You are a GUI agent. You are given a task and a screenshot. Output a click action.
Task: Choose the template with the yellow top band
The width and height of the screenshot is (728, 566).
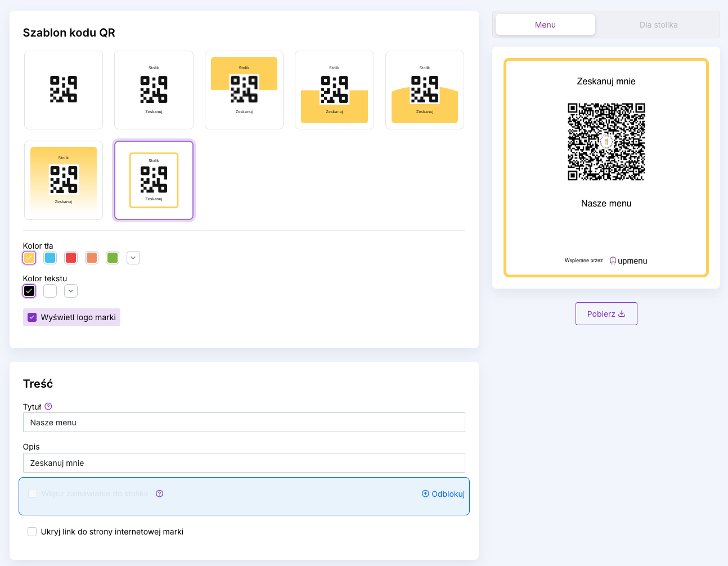(x=244, y=90)
